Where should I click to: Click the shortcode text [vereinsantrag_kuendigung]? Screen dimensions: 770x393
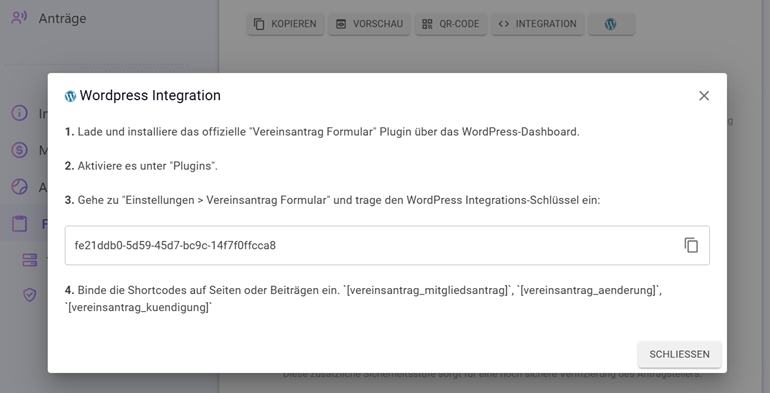tap(139, 308)
